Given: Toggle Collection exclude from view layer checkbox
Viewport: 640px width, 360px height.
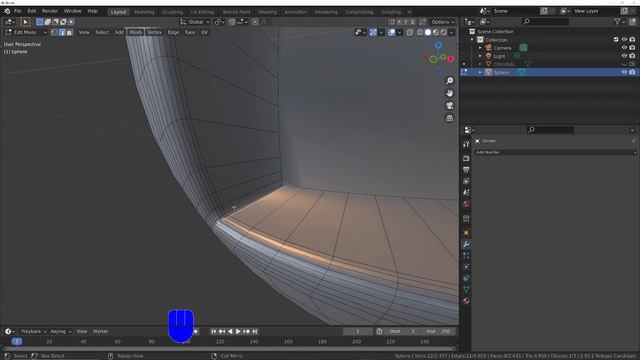Looking at the screenshot, I should pyautogui.click(x=616, y=40).
